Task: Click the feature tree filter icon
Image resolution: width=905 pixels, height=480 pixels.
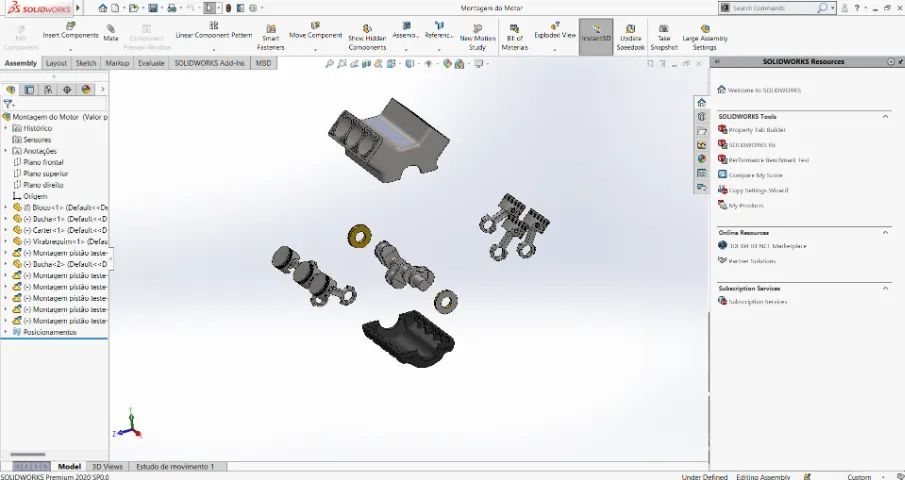Action: coord(8,104)
